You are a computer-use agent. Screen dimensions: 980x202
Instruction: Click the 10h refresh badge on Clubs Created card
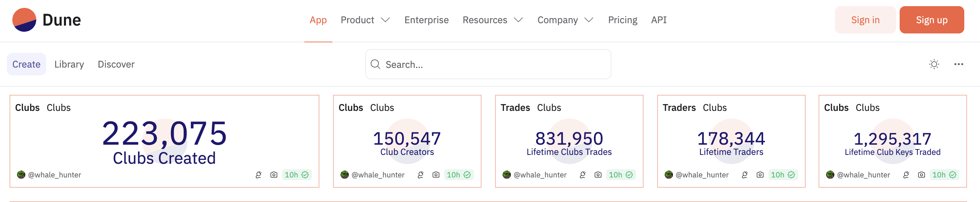click(296, 175)
